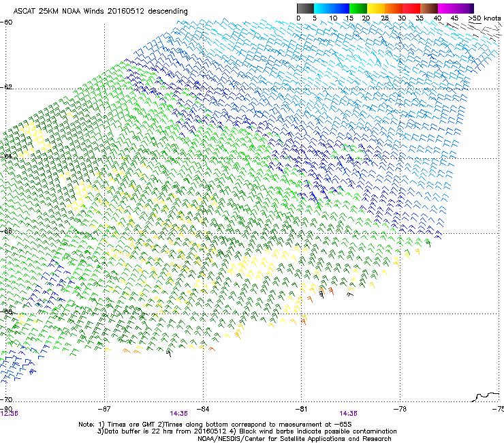Image resolution: width=504 pixels, height=443 pixels.
Task: Click the legend number 35 label
Action: coord(420,18)
